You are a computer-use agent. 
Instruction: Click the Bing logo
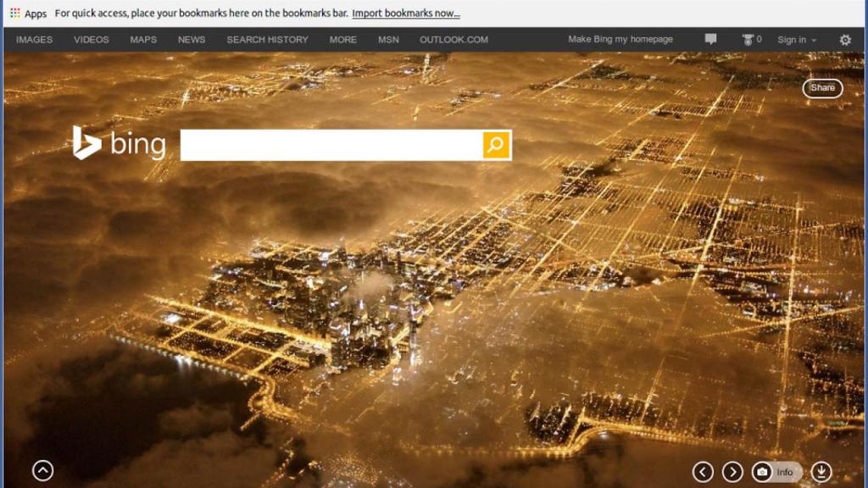pyautogui.click(x=120, y=144)
